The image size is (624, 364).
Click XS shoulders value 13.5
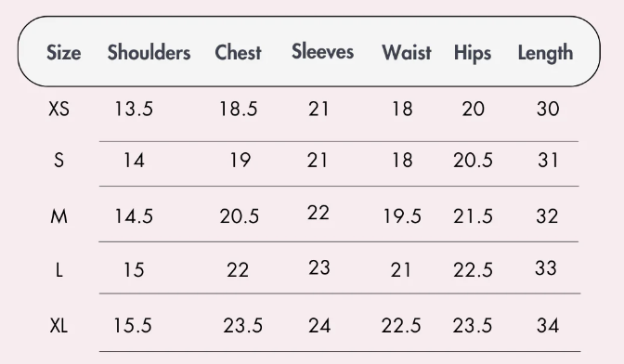click(134, 109)
